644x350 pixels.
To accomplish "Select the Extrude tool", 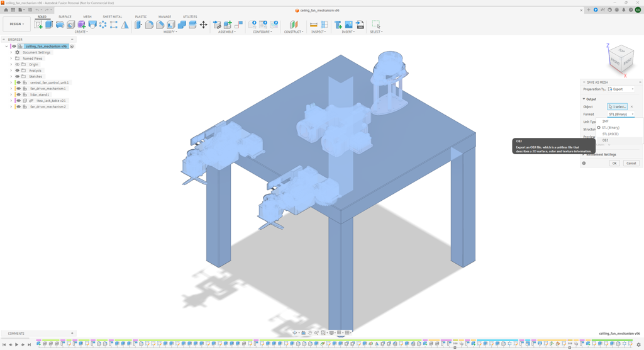I will click(49, 25).
